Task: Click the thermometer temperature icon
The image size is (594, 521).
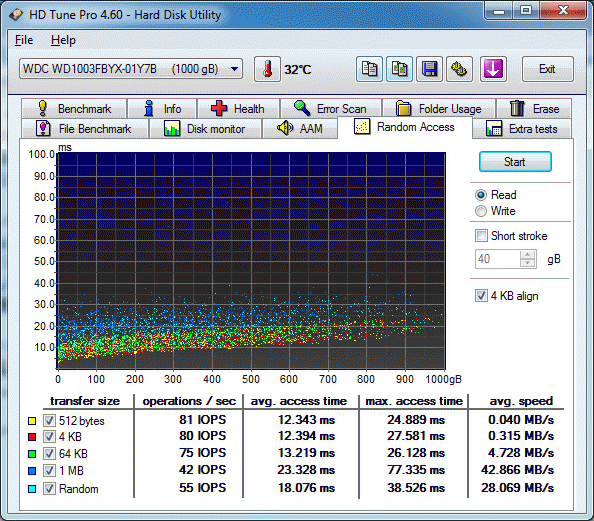Action: [x=267, y=69]
